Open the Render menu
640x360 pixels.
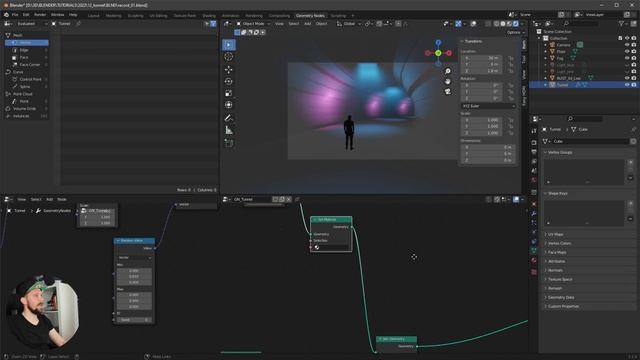click(40, 15)
